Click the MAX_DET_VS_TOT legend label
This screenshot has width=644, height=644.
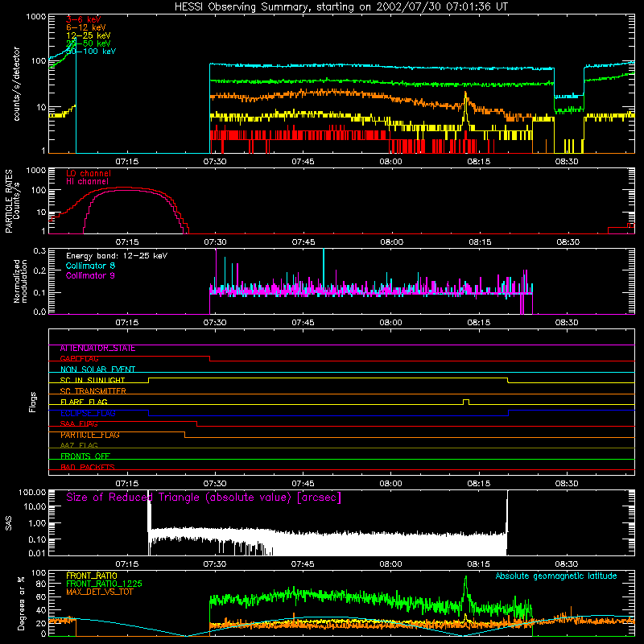(100, 592)
